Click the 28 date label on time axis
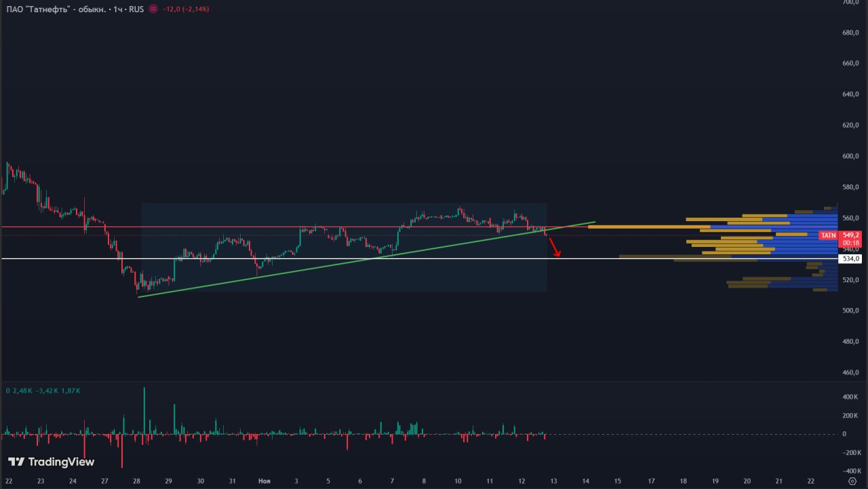868x489 pixels. pos(137,481)
